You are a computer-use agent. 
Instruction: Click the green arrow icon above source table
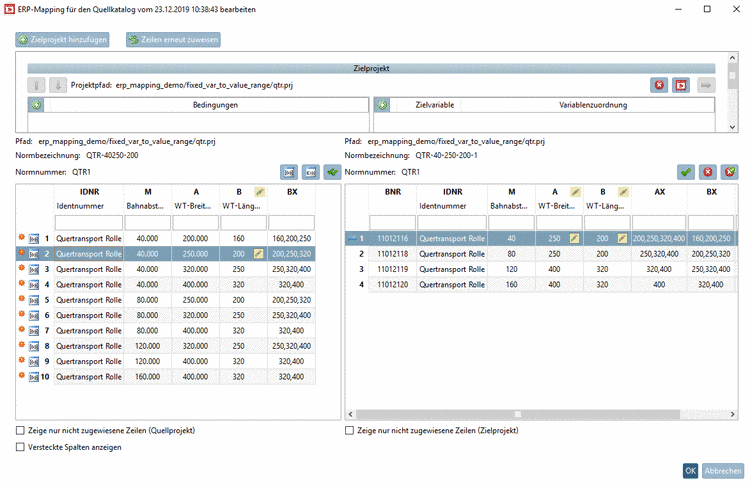tap(332, 172)
